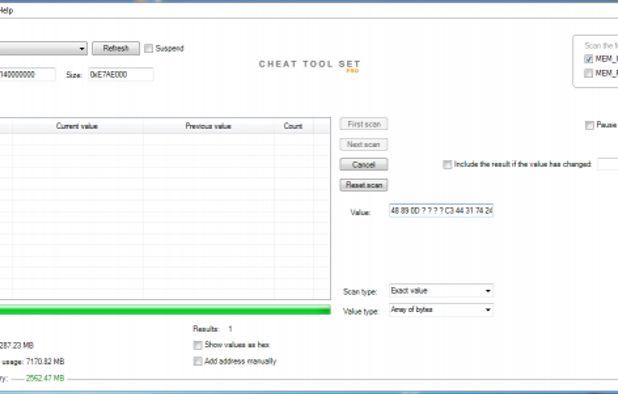618x394 pixels.
Task: Sort by Current value column
Action: point(77,126)
